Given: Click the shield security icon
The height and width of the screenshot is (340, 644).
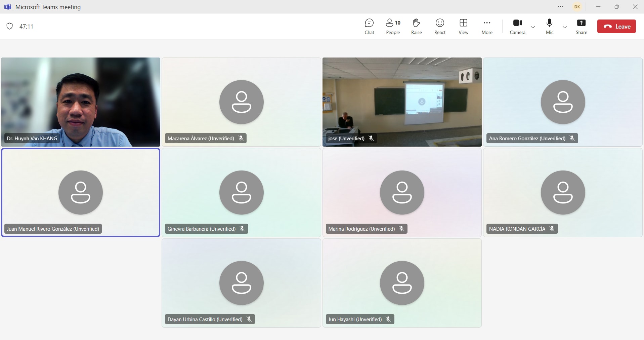Looking at the screenshot, I should pyautogui.click(x=10, y=26).
